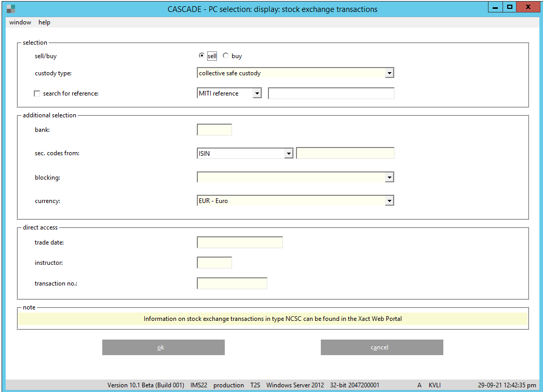This screenshot has height=392, width=543.
Task: Click the transaction no. input field
Action: pyautogui.click(x=232, y=283)
